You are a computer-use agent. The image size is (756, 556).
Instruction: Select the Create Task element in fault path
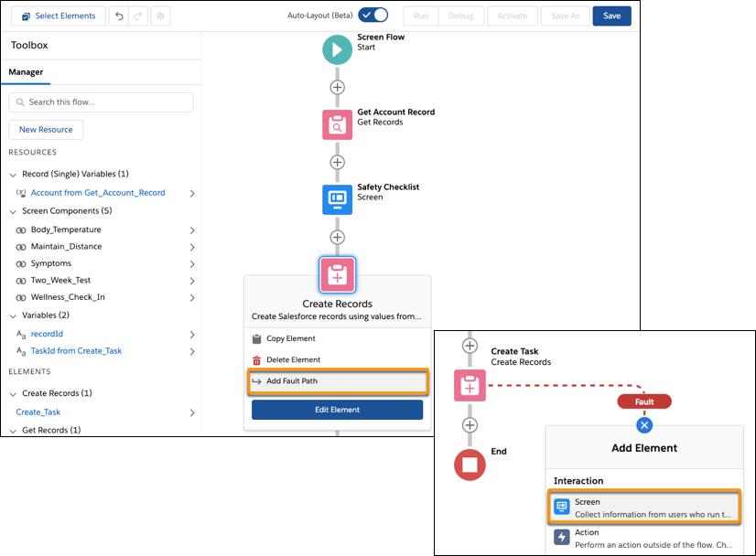pyautogui.click(x=470, y=385)
